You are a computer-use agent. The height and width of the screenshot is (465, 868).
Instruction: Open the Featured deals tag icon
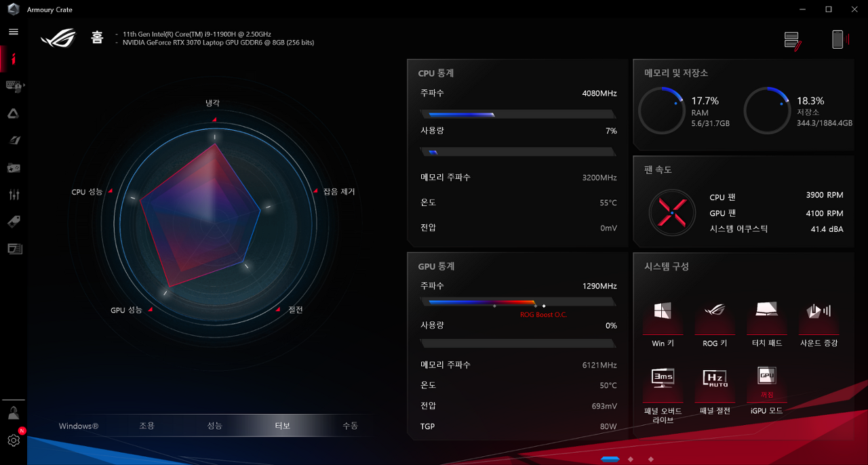tap(14, 222)
